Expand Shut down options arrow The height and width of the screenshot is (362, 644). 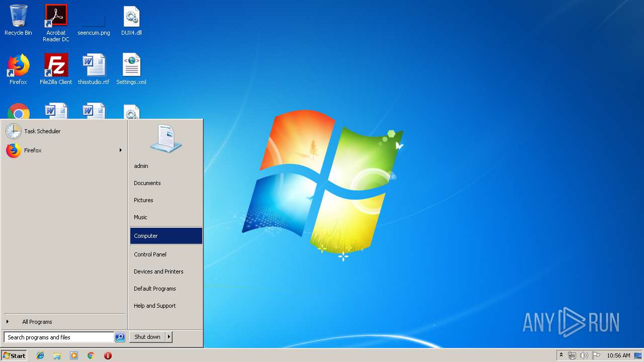tap(169, 337)
